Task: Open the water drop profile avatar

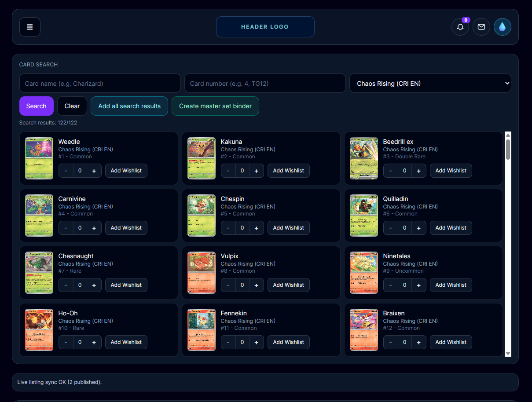Action: click(x=503, y=27)
